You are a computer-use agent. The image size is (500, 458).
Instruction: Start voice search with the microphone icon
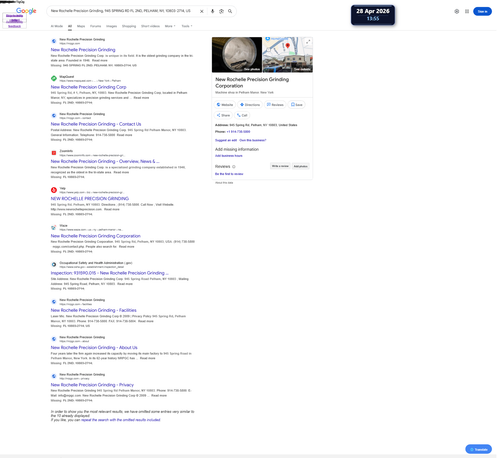(x=212, y=11)
